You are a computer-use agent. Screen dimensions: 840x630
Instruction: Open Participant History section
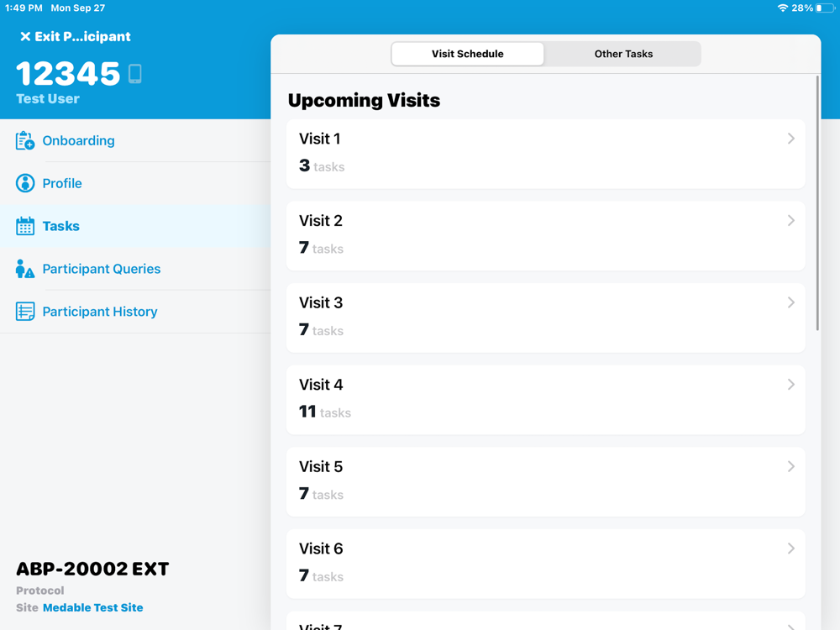click(x=135, y=312)
